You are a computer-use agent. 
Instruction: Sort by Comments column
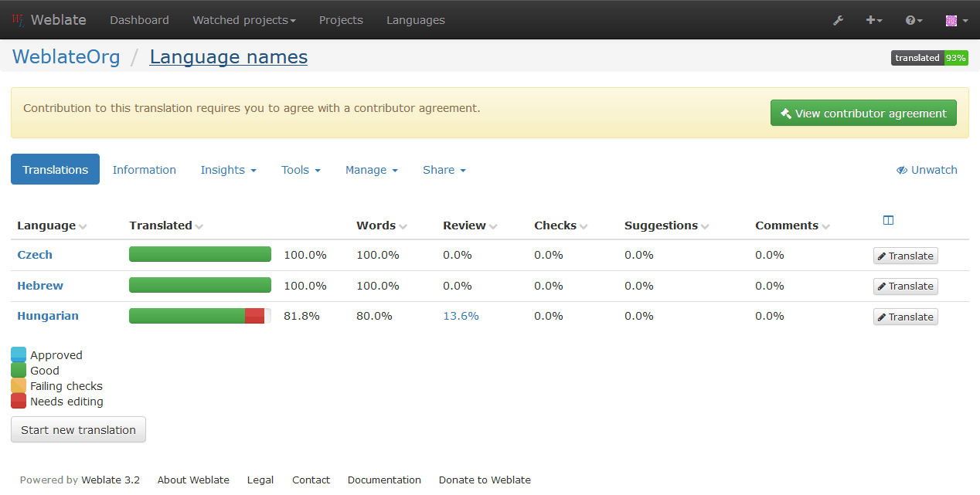[x=792, y=225]
